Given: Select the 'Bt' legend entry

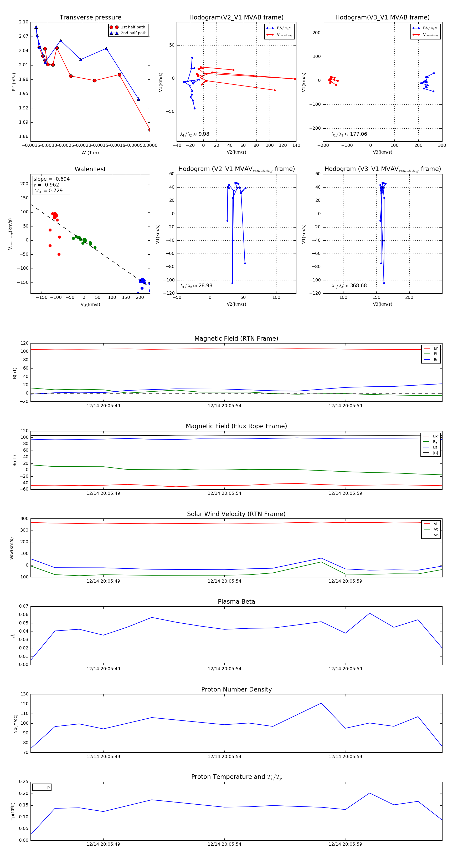Looking at the screenshot, I should 431,354.
